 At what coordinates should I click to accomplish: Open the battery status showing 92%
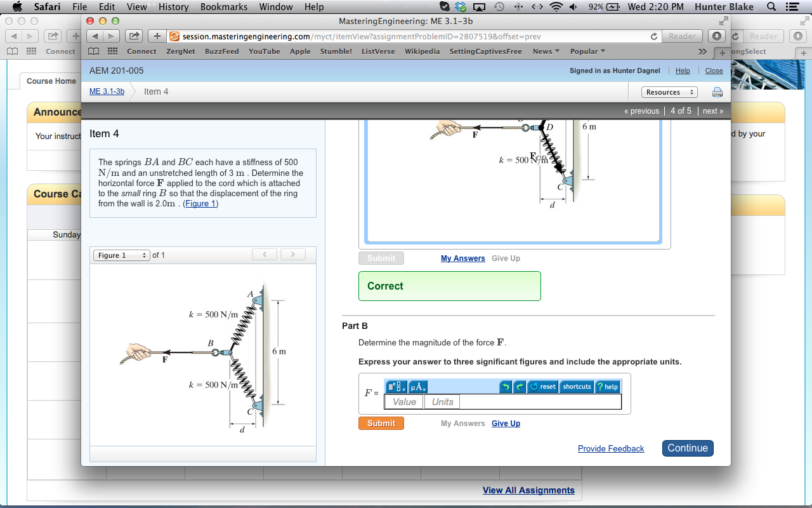(x=604, y=7)
